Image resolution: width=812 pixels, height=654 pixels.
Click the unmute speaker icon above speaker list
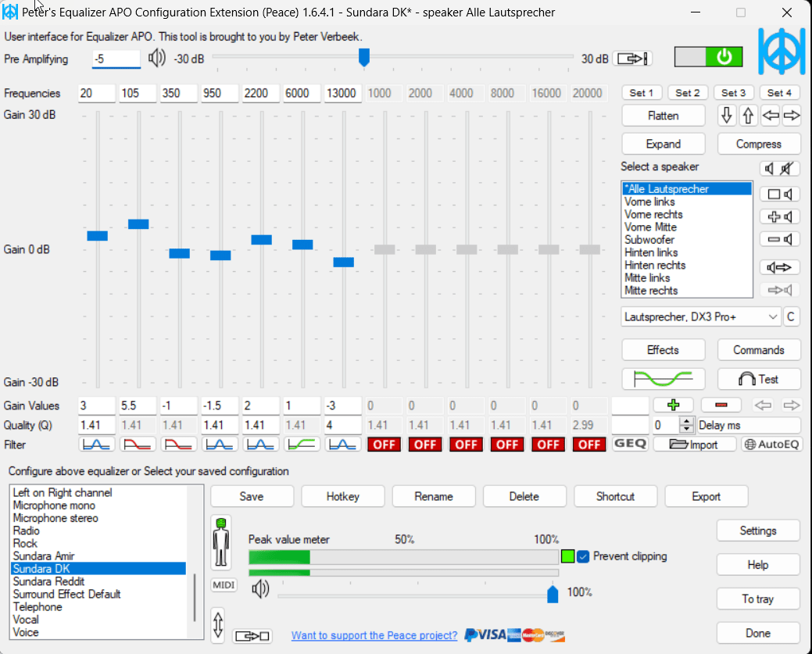pyautogui.click(x=770, y=168)
